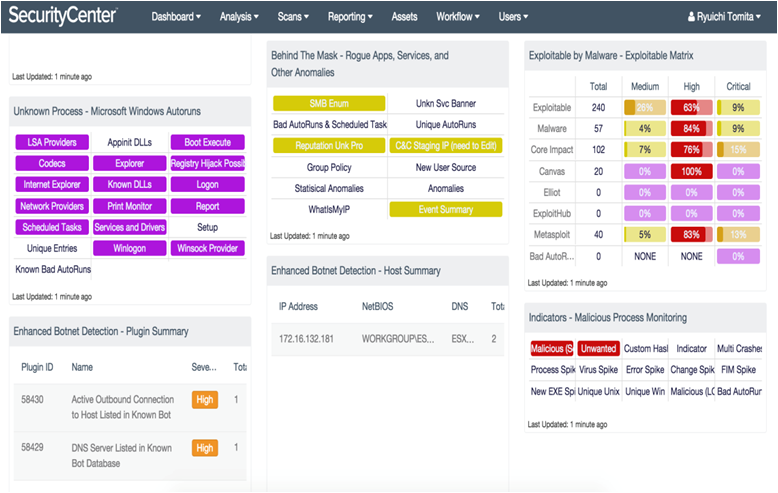The width and height of the screenshot is (778, 493).
Task: Click Canvas row High 100% bar
Action: (691, 171)
